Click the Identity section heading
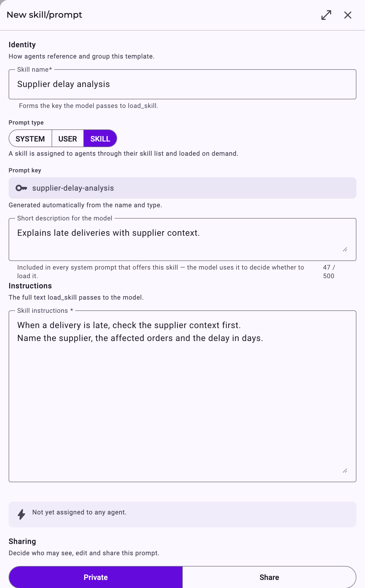 coord(22,45)
